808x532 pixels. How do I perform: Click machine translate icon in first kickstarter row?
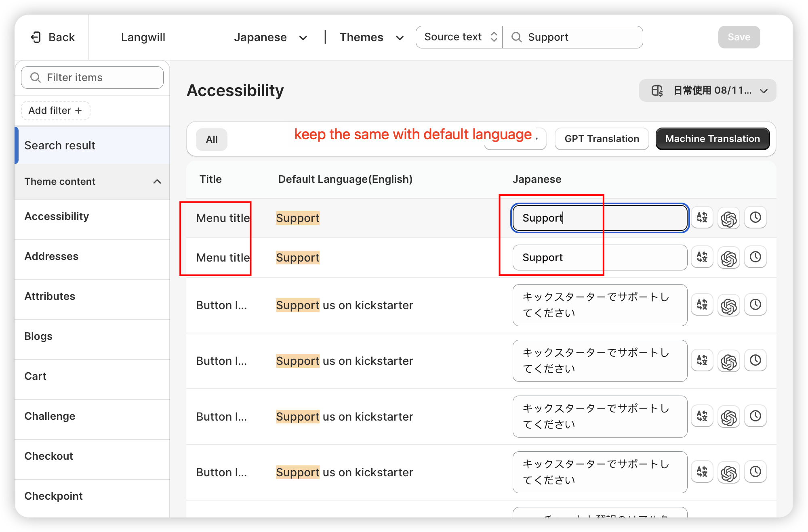point(702,305)
